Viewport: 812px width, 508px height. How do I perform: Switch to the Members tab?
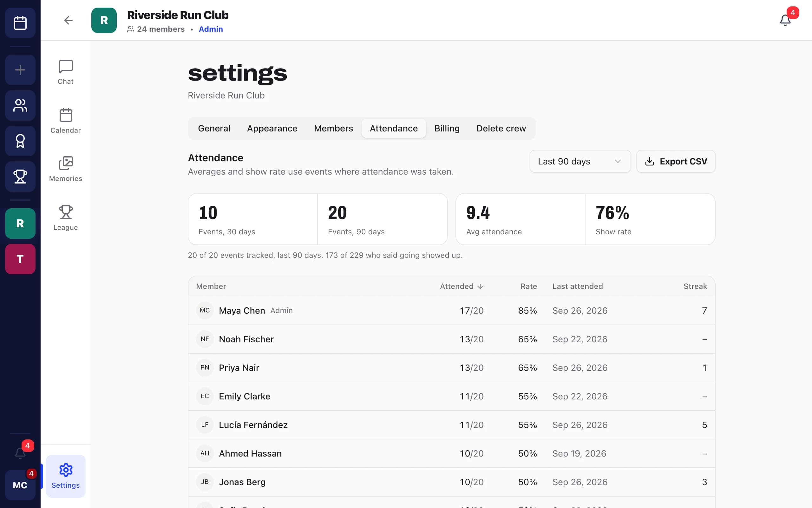[x=334, y=128]
